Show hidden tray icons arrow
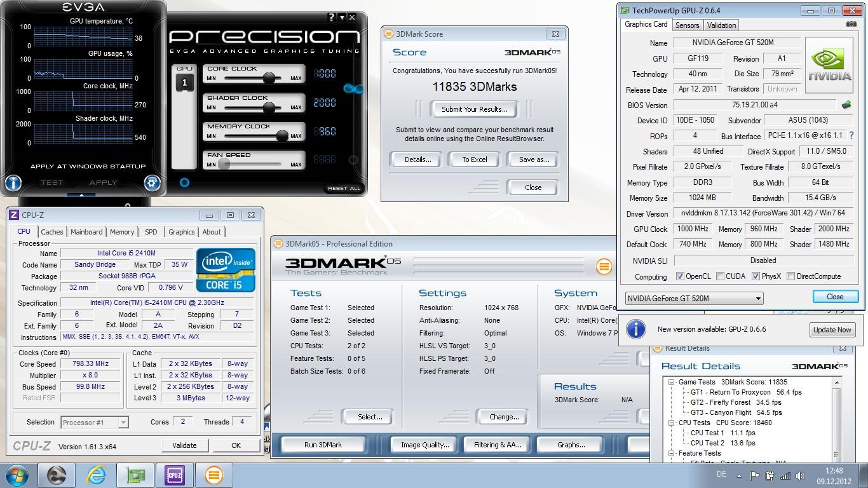 (739, 475)
